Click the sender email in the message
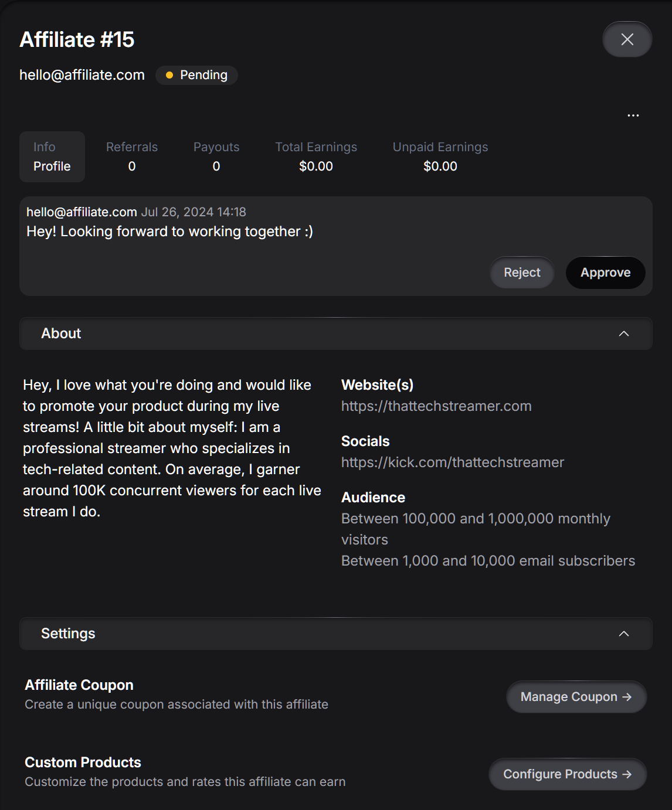 (x=82, y=212)
